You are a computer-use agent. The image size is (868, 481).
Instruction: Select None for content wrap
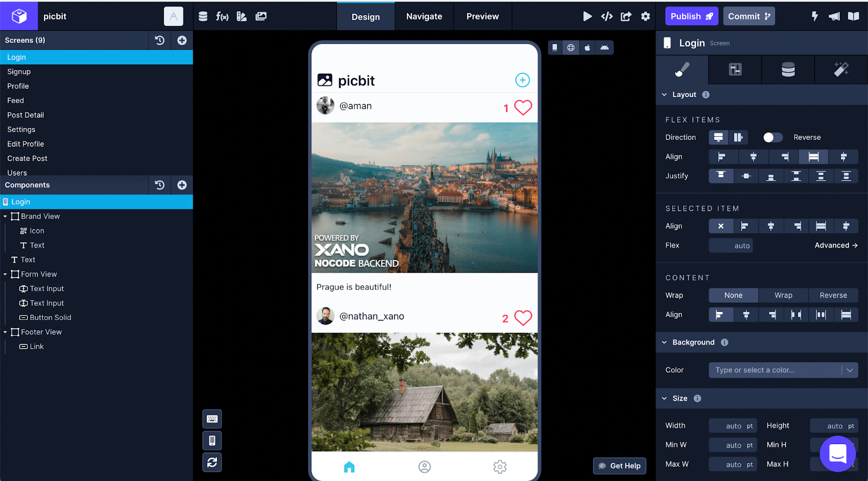tap(733, 295)
